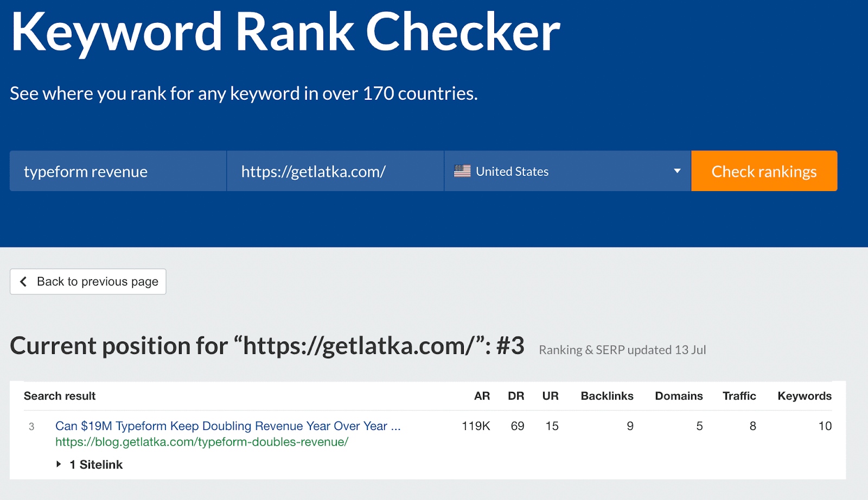Click the 170 countries tagline text

(x=244, y=93)
